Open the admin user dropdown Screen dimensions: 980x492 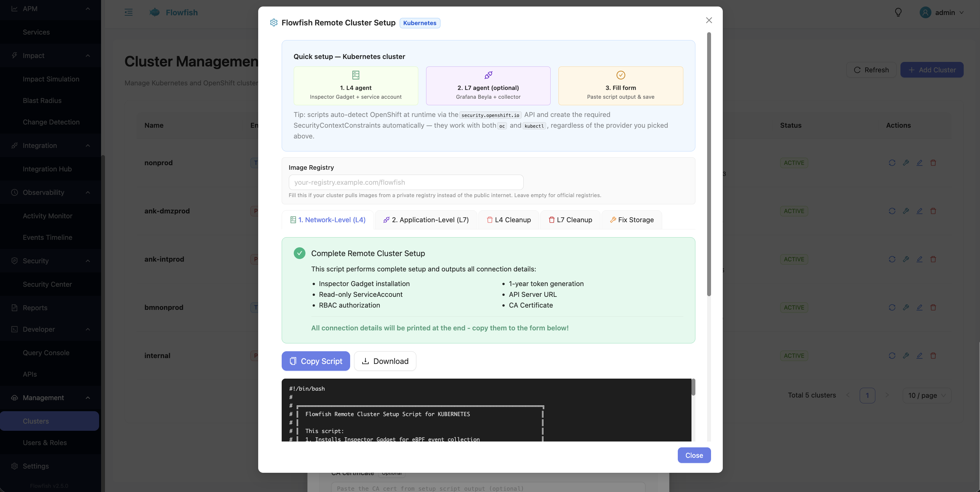coord(942,13)
